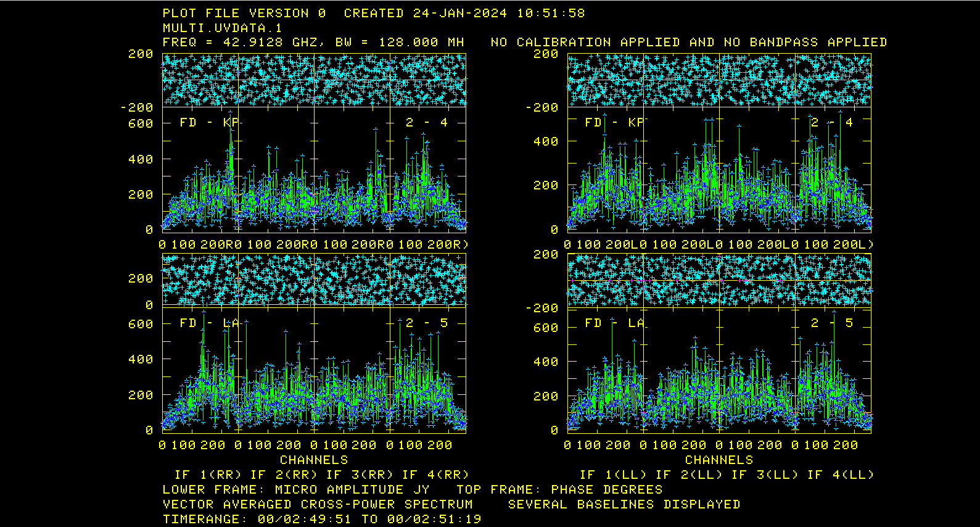Click the plot file creation date header
This screenshot has height=527, width=980.
[464, 13]
